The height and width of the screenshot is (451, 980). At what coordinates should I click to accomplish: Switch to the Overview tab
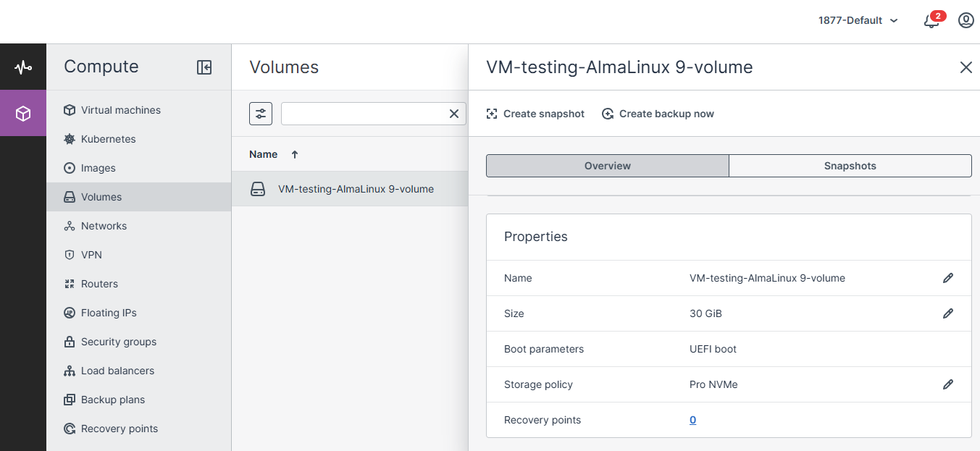[x=608, y=166]
